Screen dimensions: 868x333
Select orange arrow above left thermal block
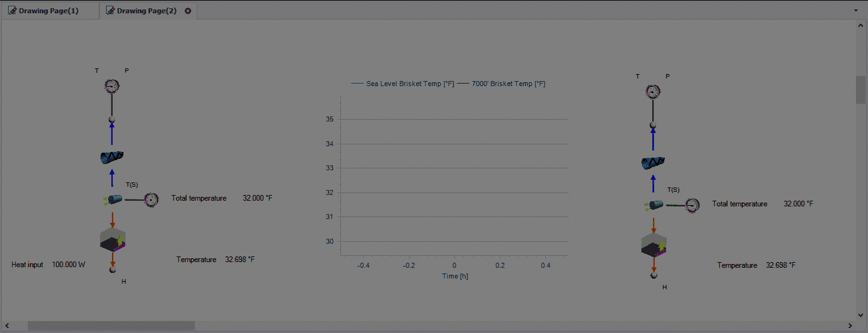[113, 220]
